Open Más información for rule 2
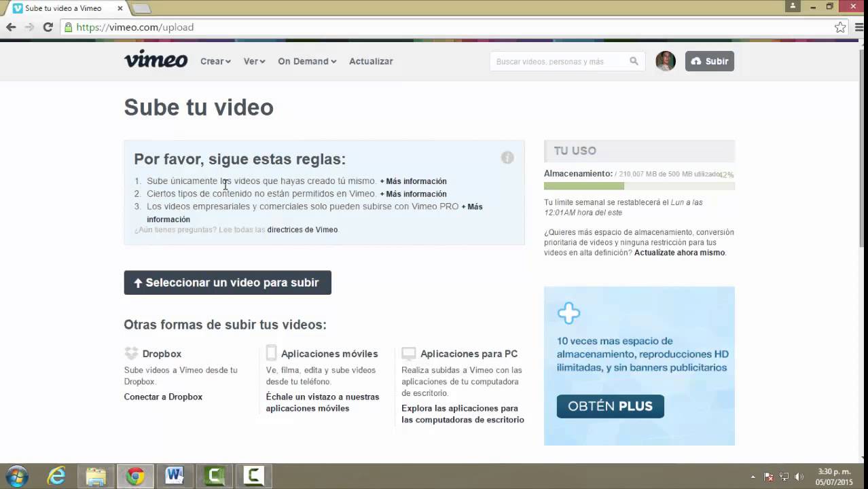Viewport: 868px width, 489px height. 413,194
